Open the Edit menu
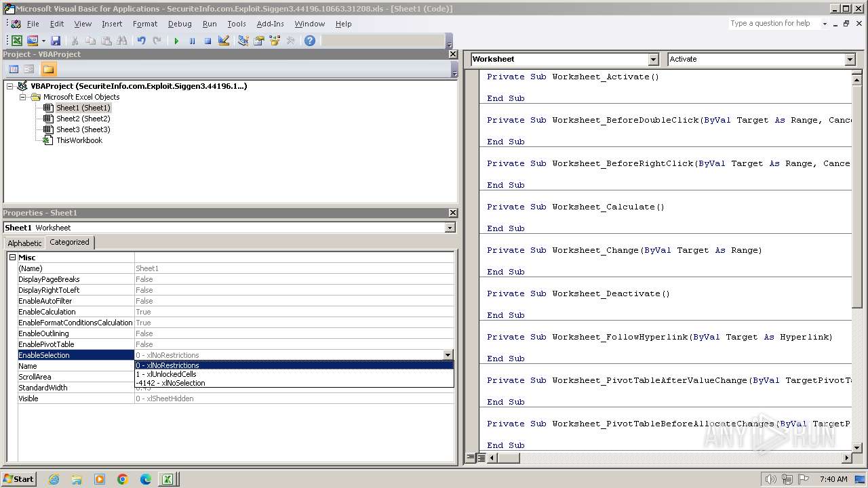 (x=57, y=24)
